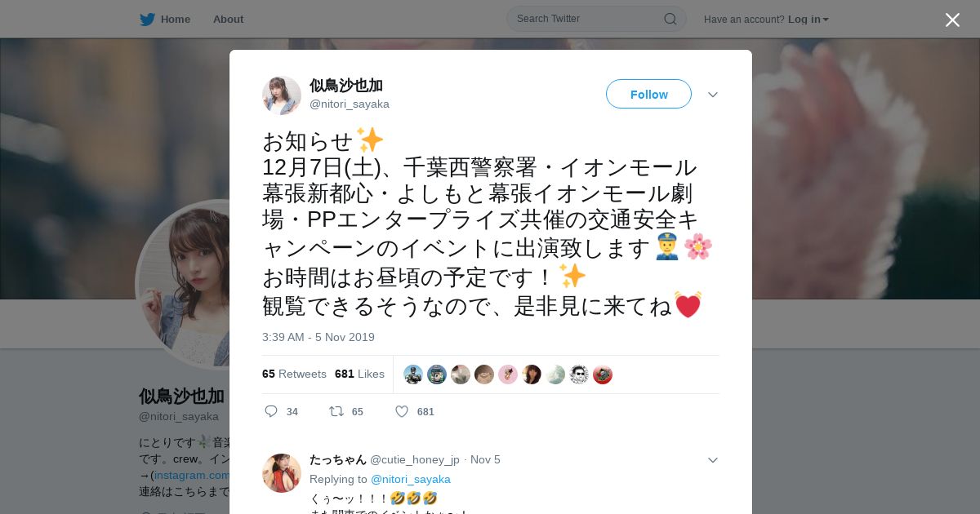
Task: Like the tweet with heart icon
Action: click(x=402, y=411)
